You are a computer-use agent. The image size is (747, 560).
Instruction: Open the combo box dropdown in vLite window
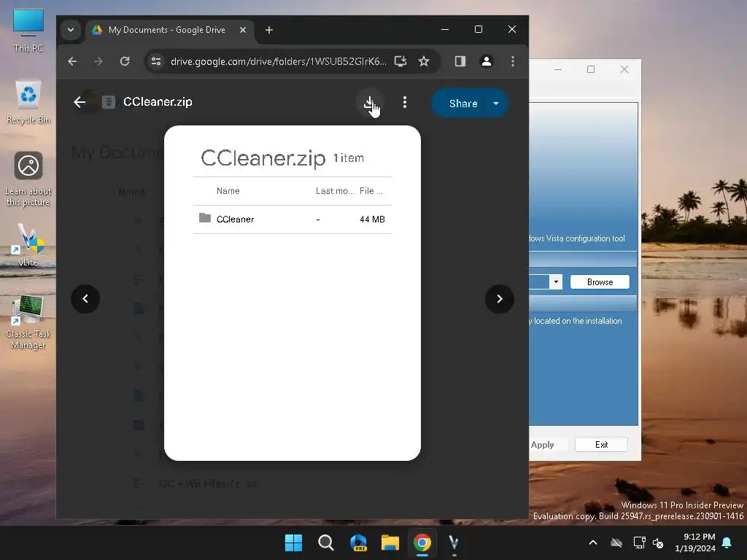click(x=556, y=282)
